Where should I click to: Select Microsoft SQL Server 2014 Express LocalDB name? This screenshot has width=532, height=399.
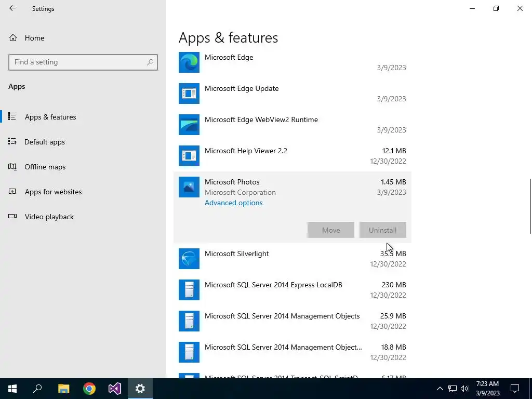pyautogui.click(x=273, y=285)
